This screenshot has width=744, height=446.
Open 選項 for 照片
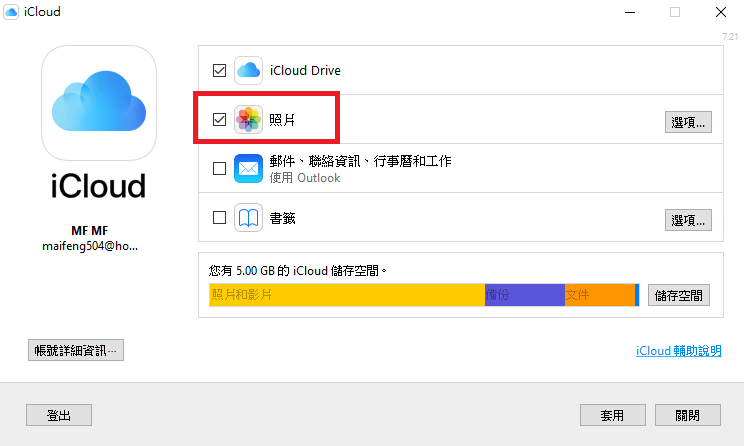point(688,122)
